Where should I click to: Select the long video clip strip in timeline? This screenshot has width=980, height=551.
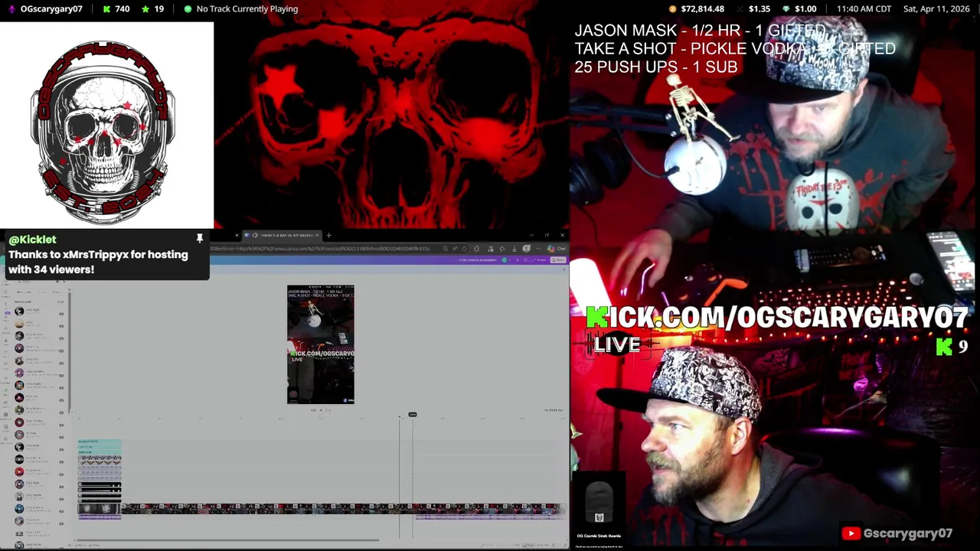[x=342, y=508]
